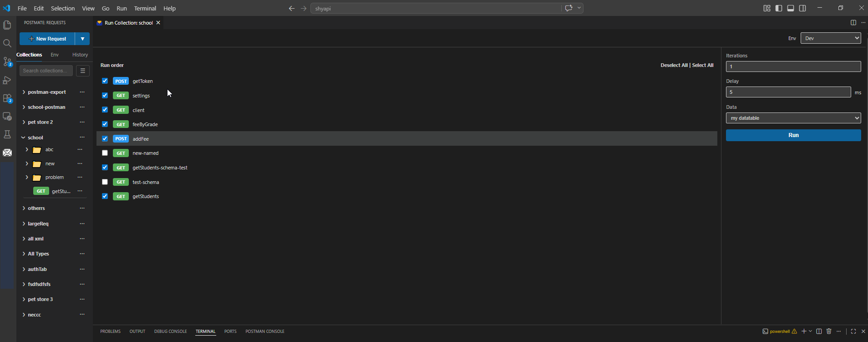
Task: Click the Search collections field
Action: [x=46, y=71]
